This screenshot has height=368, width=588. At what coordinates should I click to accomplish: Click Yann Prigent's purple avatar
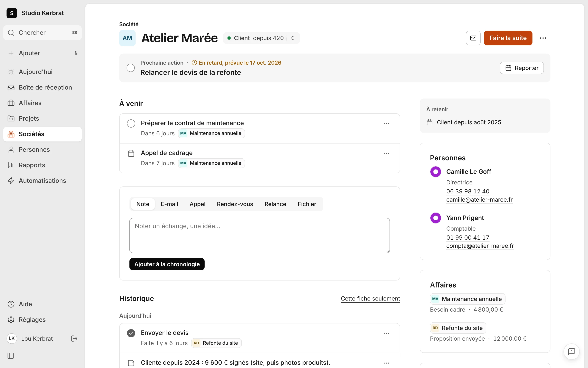coord(435,218)
